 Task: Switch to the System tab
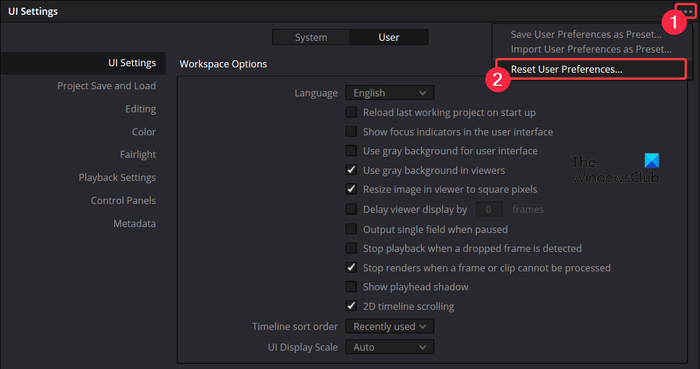pos(311,37)
